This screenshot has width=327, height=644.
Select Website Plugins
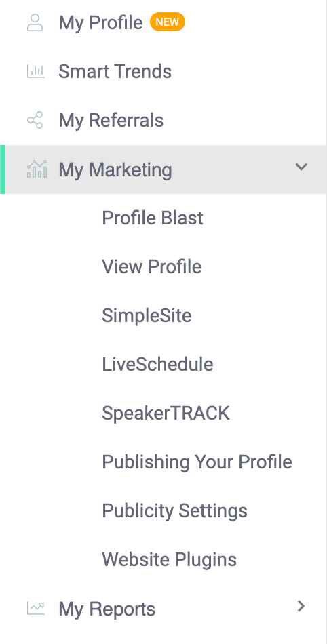pyautogui.click(x=169, y=559)
